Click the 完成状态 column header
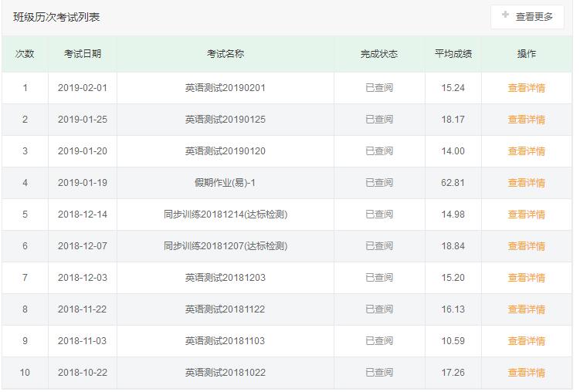The width and height of the screenshot is (580, 392). [x=379, y=54]
